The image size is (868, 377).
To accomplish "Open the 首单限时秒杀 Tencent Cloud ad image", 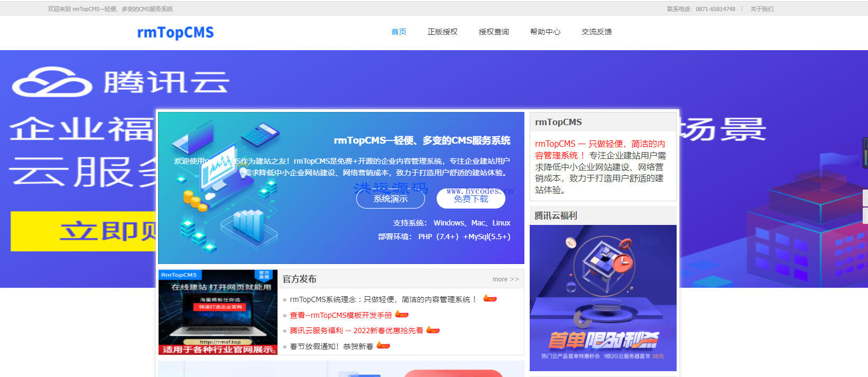I will click(603, 298).
